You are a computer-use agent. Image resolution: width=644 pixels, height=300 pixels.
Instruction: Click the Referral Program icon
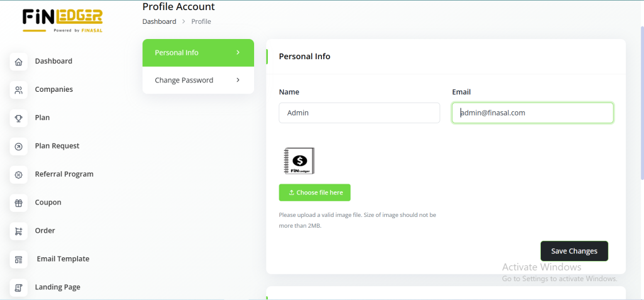pos(19,175)
